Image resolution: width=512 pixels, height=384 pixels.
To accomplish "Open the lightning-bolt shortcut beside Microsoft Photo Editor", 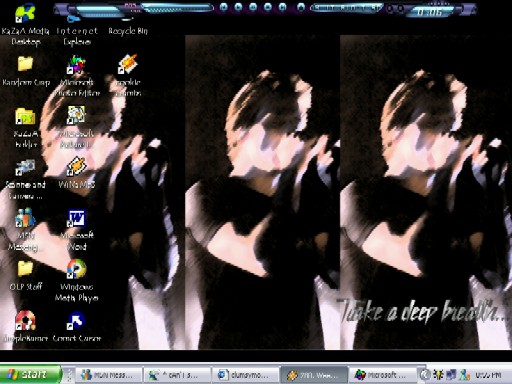I will tap(128, 75).
